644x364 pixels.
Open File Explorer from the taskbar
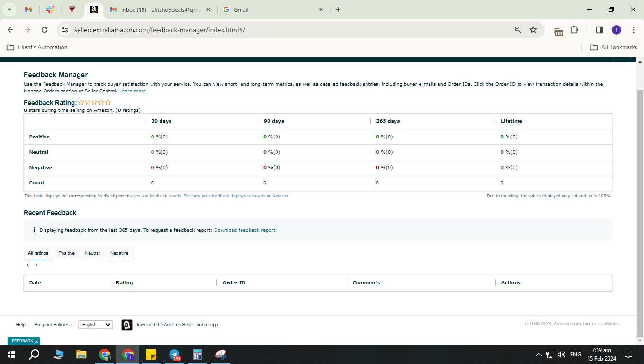81,355
